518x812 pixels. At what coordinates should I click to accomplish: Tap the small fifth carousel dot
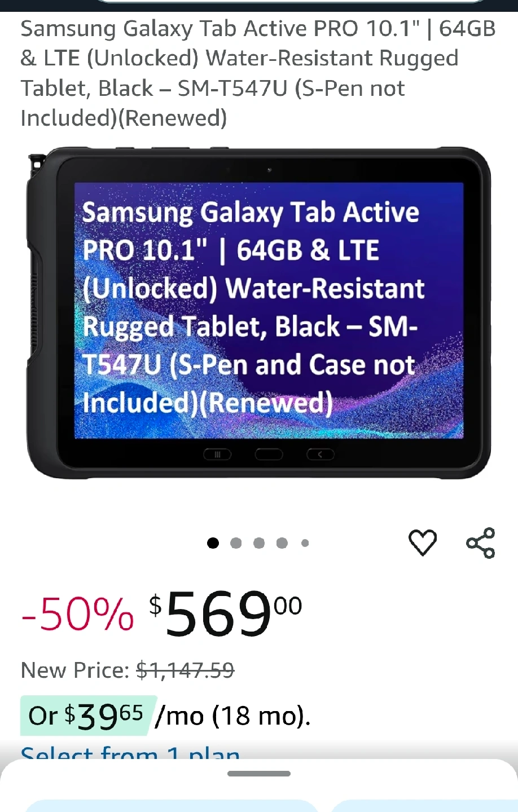(305, 543)
